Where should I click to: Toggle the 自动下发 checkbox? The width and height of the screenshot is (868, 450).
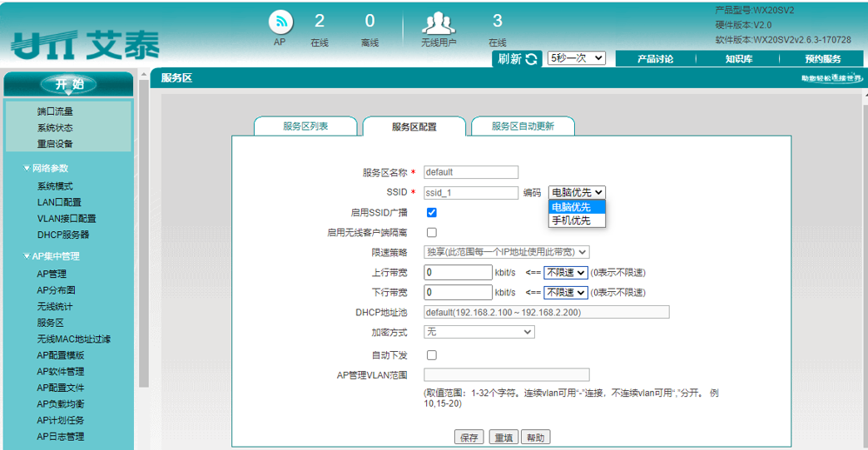[432, 355]
